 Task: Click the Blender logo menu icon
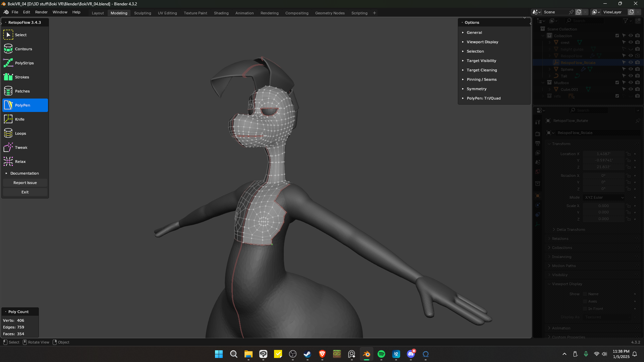pyautogui.click(x=6, y=12)
